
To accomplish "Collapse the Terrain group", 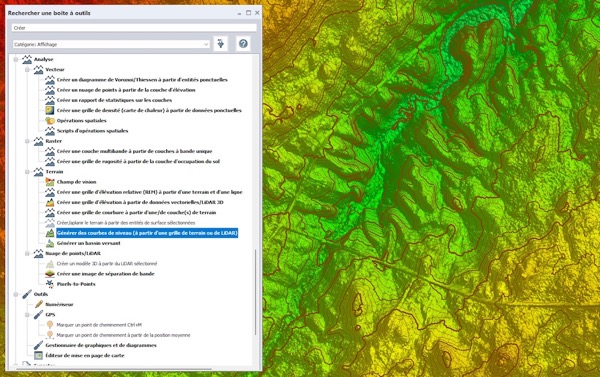I will tap(27, 172).
